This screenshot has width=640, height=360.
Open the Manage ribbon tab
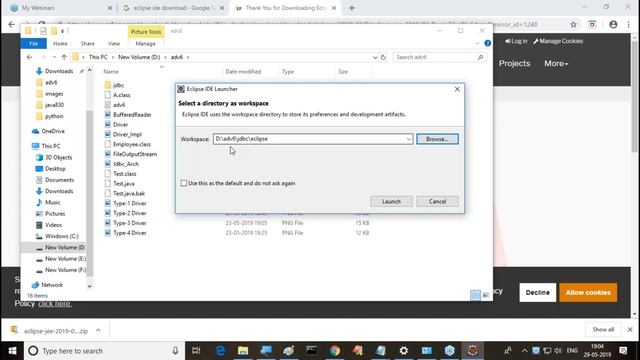[x=145, y=43]
